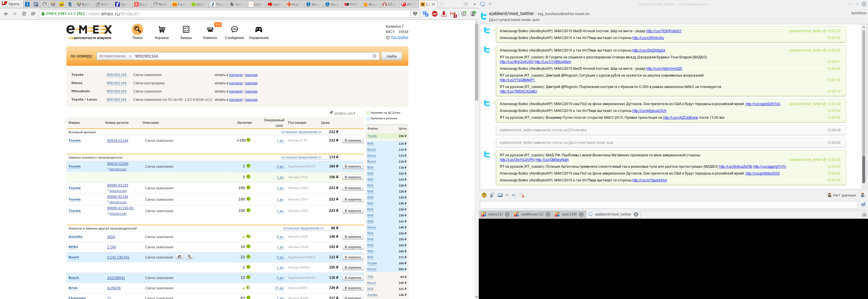Open the part number 90919-YZZAE link
The height and width of the screenshot is (299, 868).
pos(118,164)
